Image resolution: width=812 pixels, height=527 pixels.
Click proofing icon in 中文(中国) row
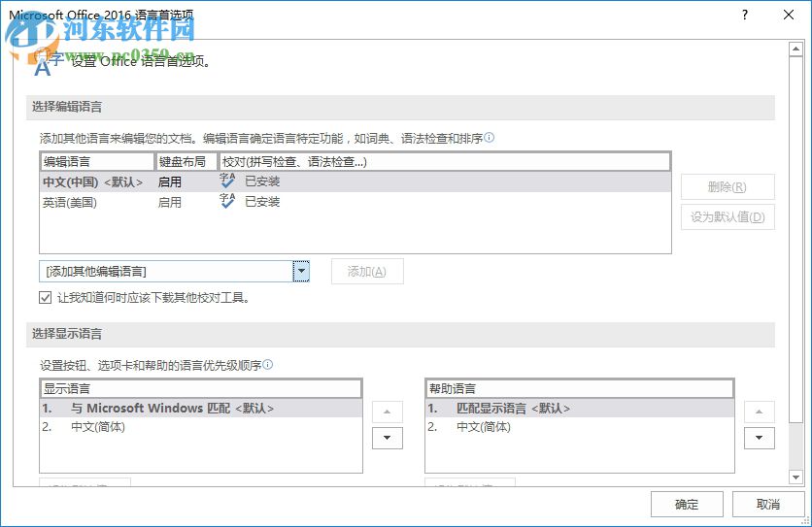[x=227, y=181]
